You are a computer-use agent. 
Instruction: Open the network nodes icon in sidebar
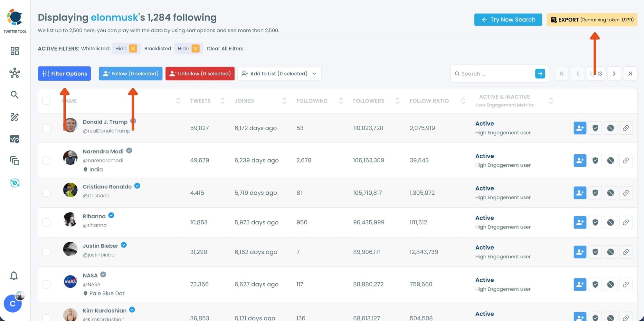tap(14, 73)
